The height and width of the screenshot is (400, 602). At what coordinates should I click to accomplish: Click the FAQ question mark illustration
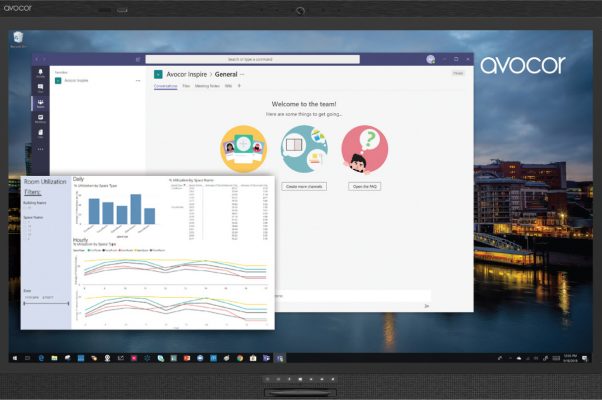tap(365, 149)
